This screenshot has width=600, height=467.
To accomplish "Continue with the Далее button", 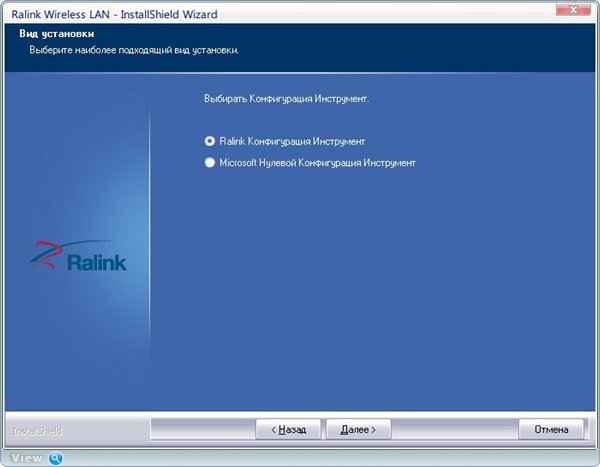I will point(359,429).
